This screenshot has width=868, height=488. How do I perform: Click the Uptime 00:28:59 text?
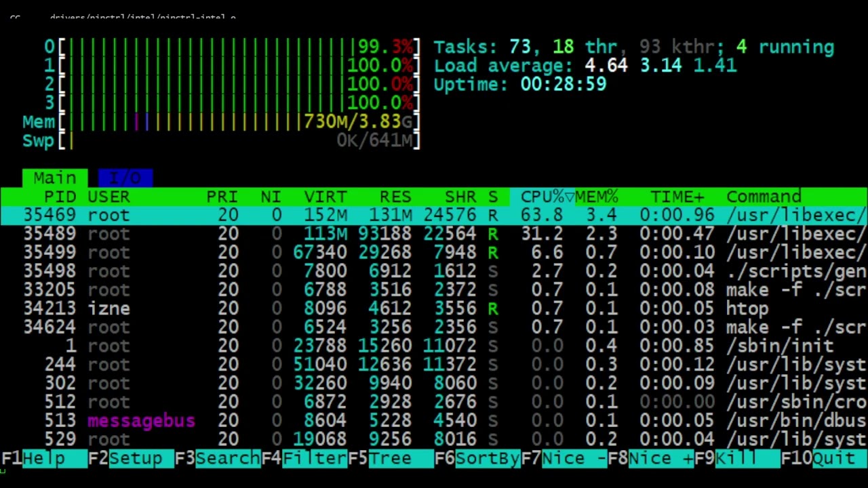(x=520, y=85)
